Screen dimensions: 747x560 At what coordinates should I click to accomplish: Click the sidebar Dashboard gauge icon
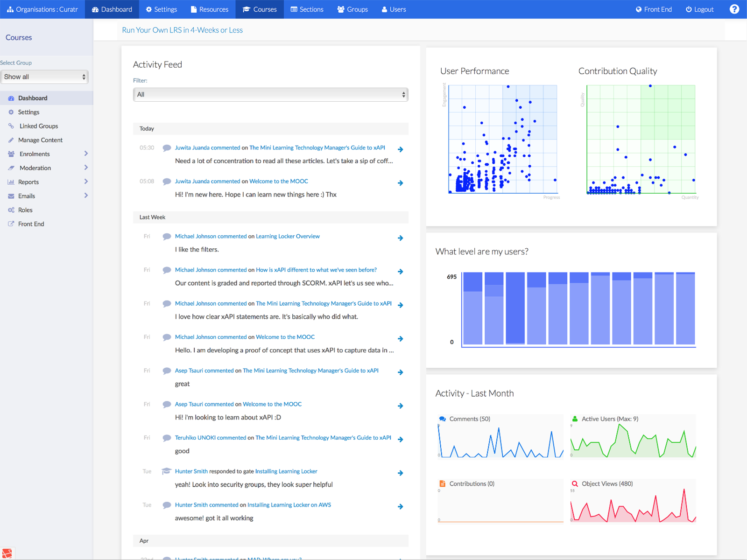11,98
